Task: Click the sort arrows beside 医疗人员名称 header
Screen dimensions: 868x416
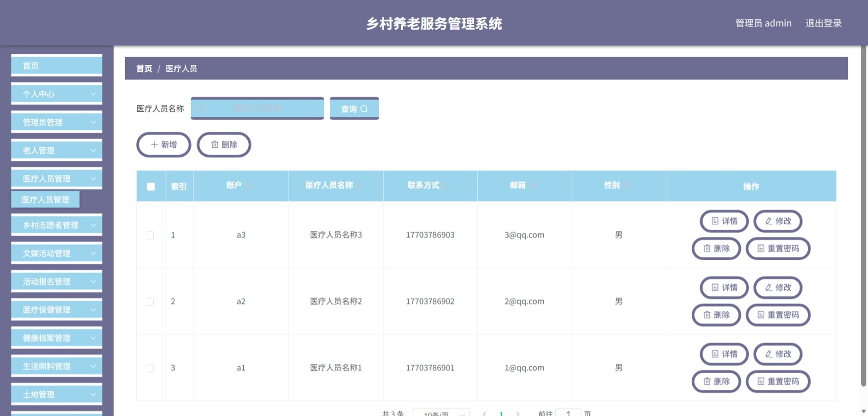Action: 360,185
